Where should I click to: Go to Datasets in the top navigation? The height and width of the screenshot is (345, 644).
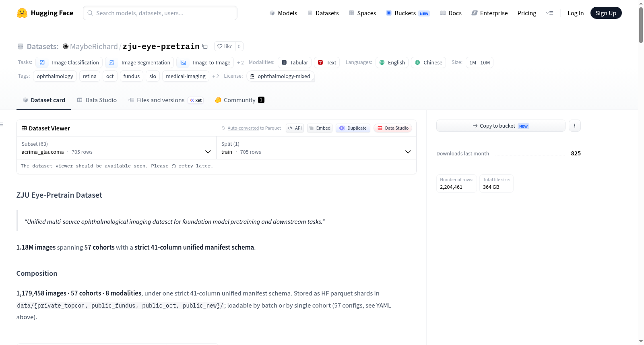[323, 13]
